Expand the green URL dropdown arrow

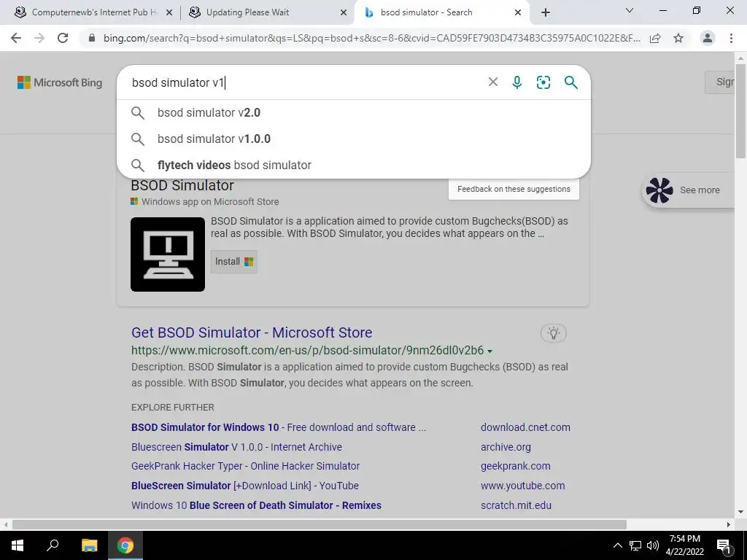[489, 351]
